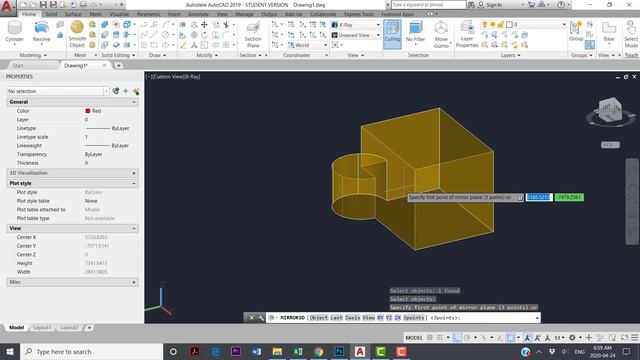Viewport: 640px width, 360px height.
Task: Click the layer color swatch in Layers panel
Action: click(509, 24)
